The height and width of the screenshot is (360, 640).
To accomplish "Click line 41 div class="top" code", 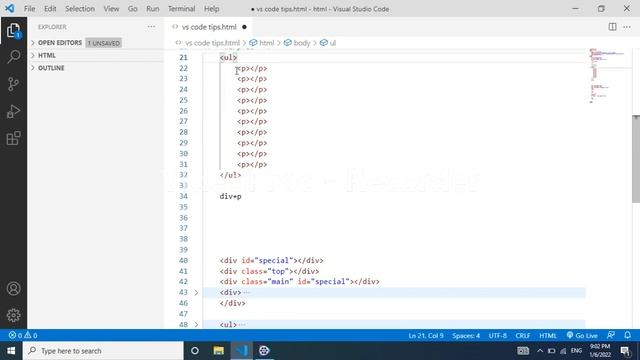I will coord(269,271).
